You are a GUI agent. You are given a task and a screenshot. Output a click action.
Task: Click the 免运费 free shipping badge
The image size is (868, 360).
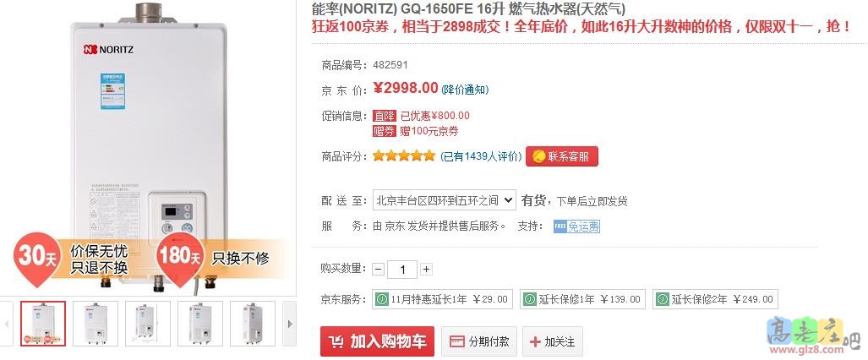pos(576,226)
